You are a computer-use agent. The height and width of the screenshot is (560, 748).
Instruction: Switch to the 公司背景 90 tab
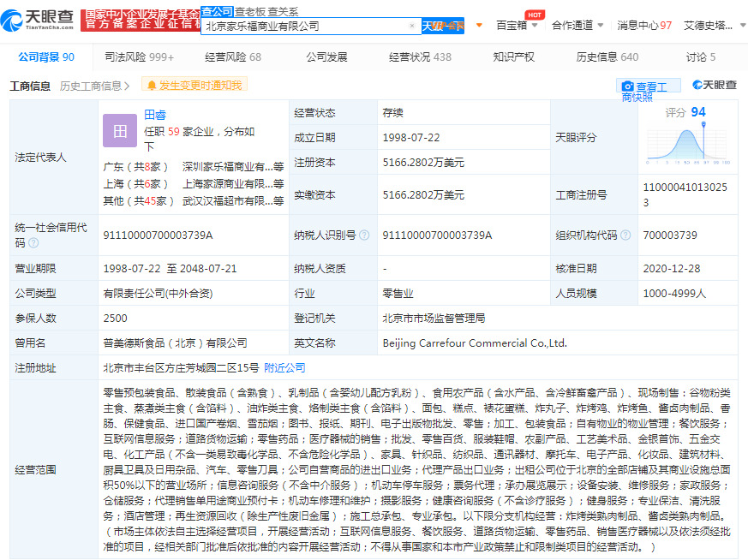[46, 57]
